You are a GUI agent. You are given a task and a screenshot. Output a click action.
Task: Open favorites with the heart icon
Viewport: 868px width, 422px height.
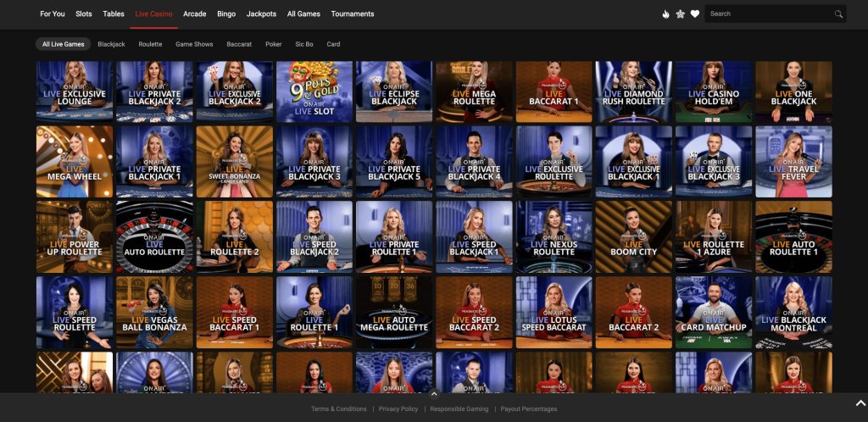click(x=695, y=14)
